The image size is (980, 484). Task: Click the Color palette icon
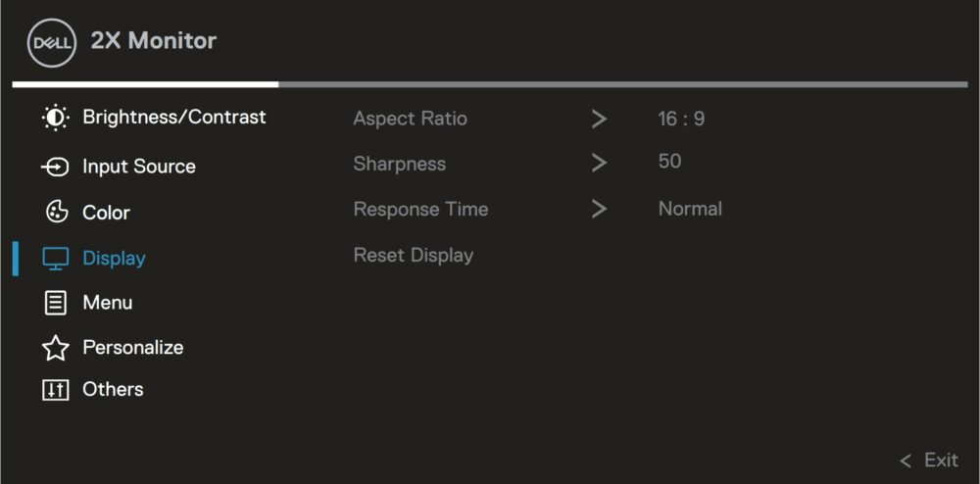coord(56,212)
